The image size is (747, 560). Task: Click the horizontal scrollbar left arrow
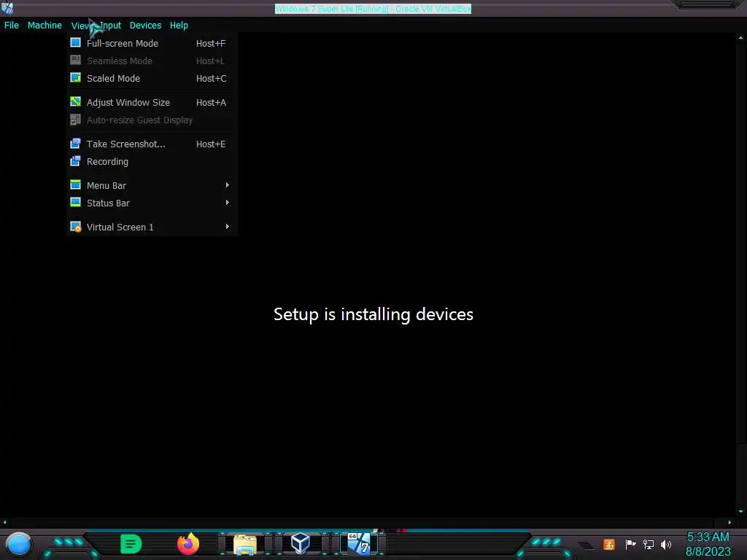pos(5,522)
